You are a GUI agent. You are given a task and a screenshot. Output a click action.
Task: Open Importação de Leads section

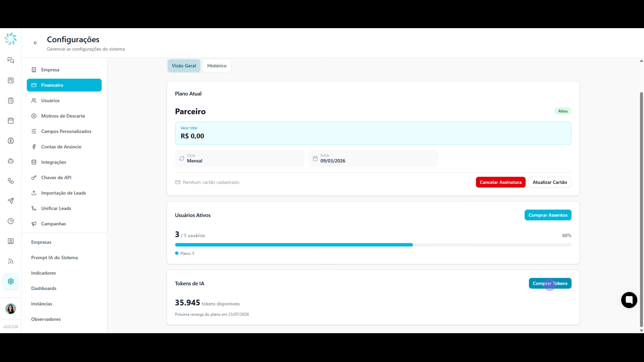pyautogui.click(x=64, y=193)
